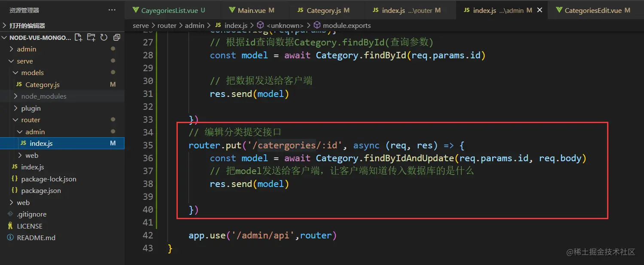Click the serve breadcrumb segment
644x265 pixels.
tap(140, 26)
